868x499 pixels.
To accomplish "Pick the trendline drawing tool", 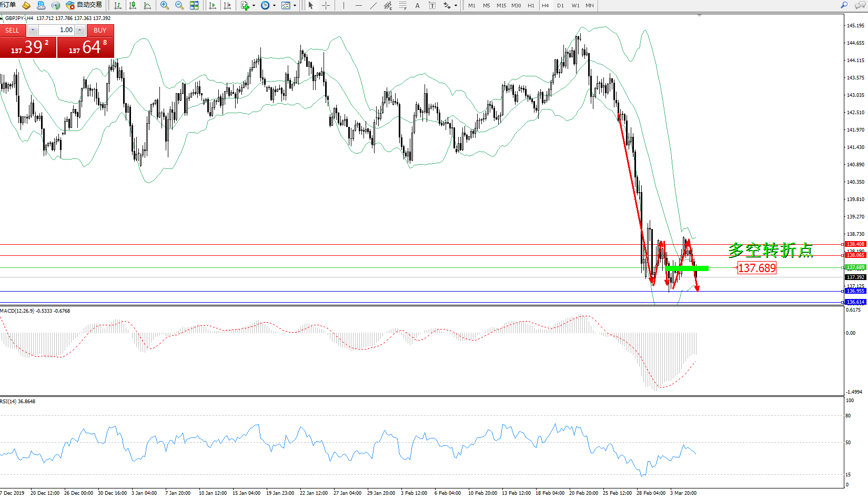I will (x=373, y=5).
